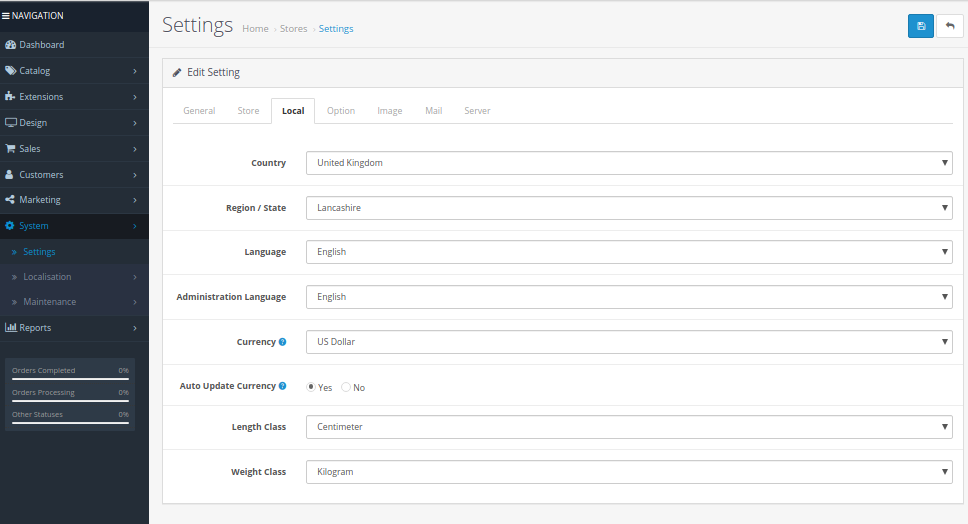Expand the Weight Class dropdown
The width and height of the screenshot is (968, 524).
click(x=629, y=472)
